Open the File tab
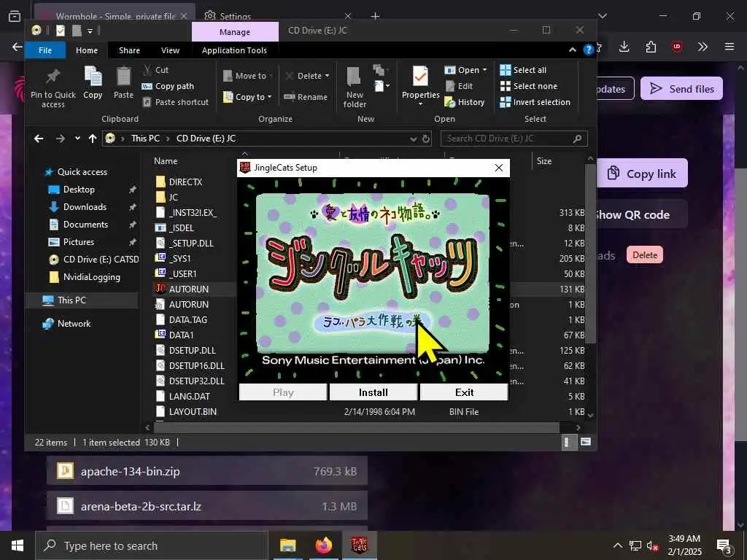747x560 pixels. pyautogui.click(x=45, y=50)
